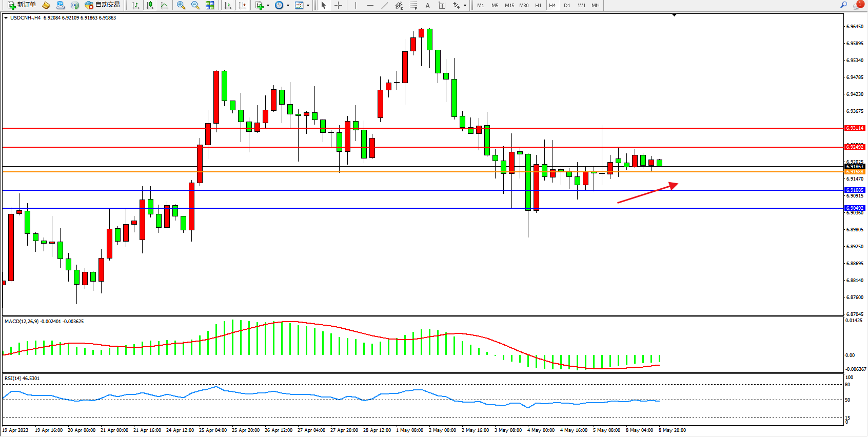
Task: Toggle chart auto scroll
Action: coord(228,5)
